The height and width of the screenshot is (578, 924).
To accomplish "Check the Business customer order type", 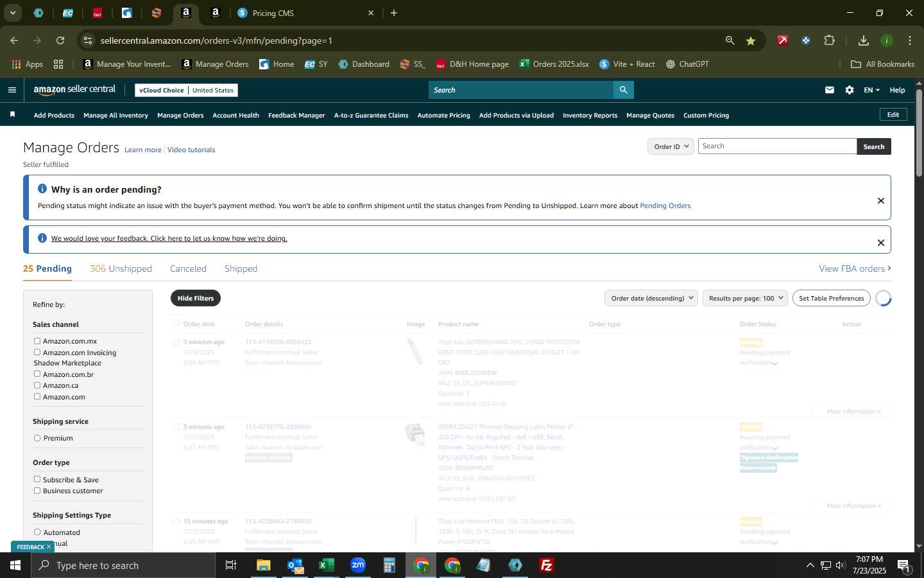I will 37,491.
